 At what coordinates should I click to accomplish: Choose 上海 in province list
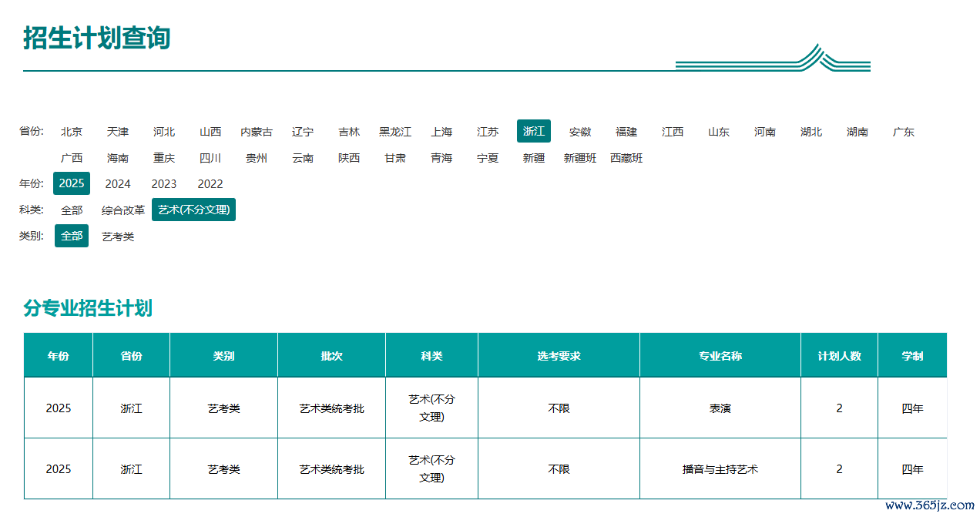click(x=441, y=132)
